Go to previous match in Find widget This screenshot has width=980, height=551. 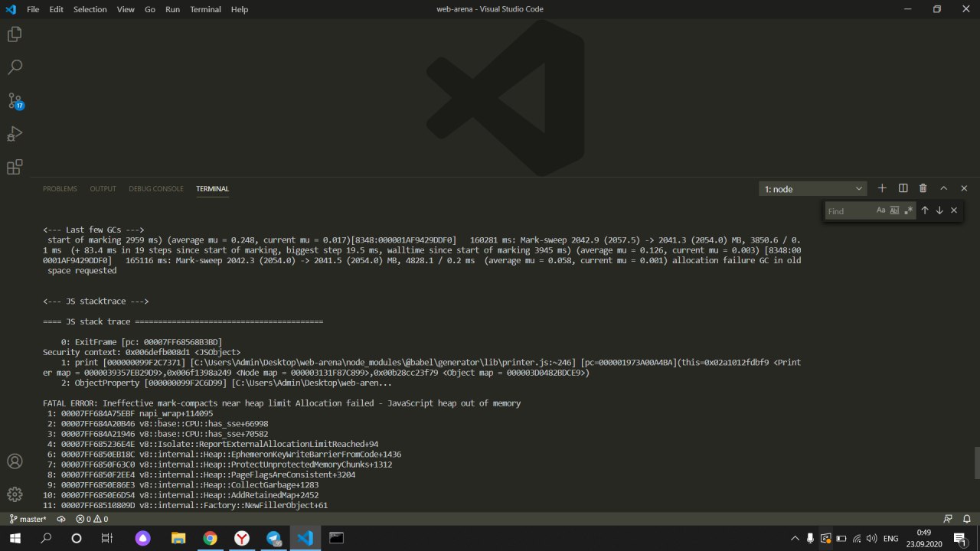pyautogui.click(x=925, y=210)
